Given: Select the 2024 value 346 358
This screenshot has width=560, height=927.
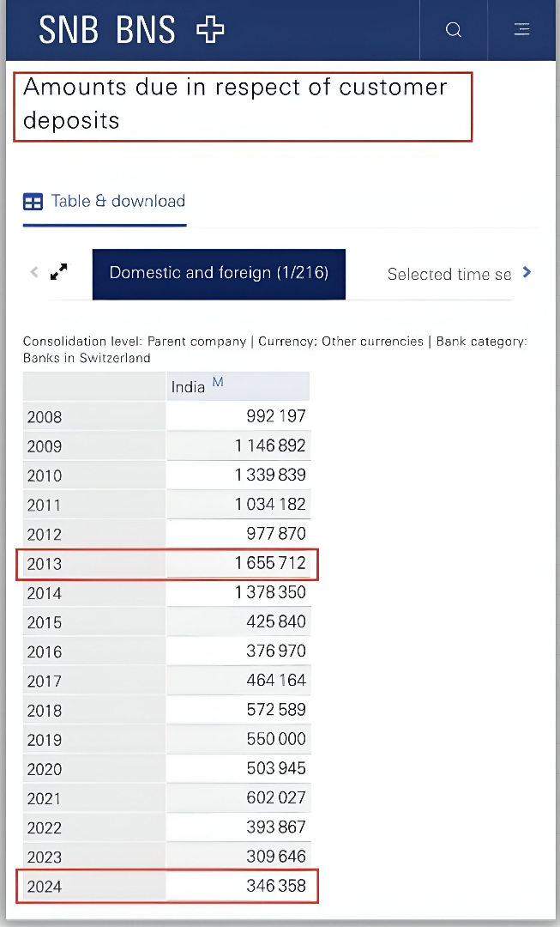Looking at the screenshot, I should tap(269, 885).
